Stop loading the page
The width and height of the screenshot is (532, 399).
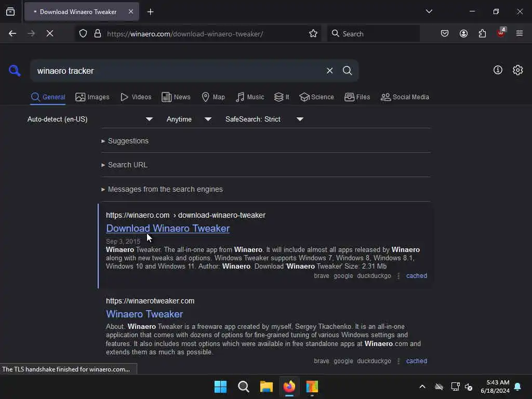pos(49,34)
